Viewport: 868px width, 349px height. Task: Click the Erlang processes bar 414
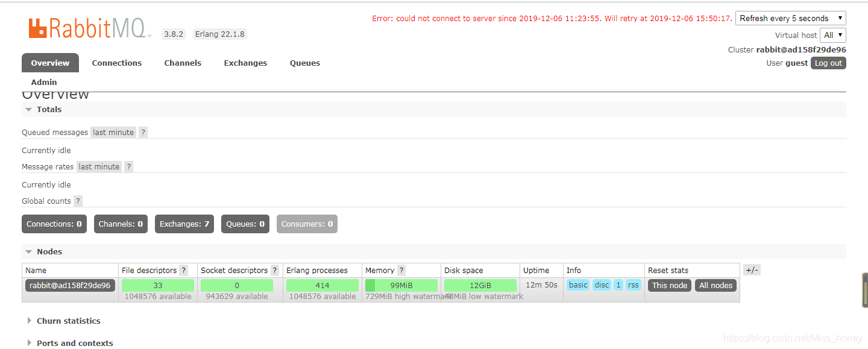click(x=322, y=285)
